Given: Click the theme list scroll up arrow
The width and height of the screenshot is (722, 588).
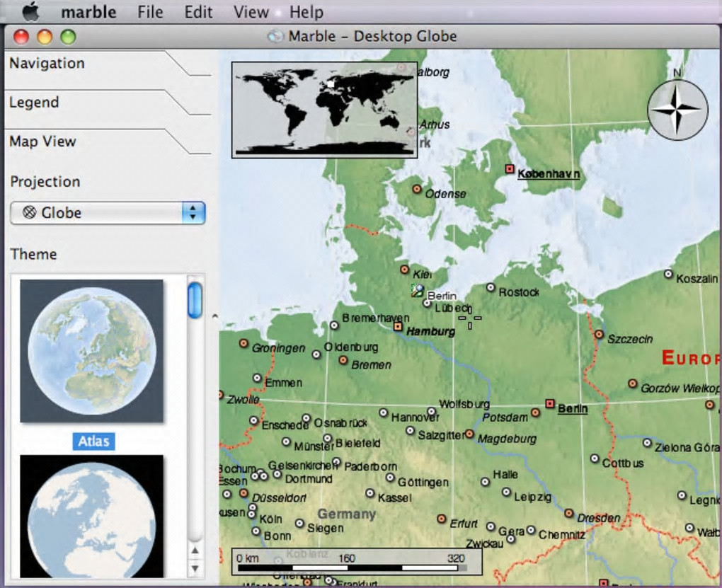Looking at the screenshot, I should 195,550.
